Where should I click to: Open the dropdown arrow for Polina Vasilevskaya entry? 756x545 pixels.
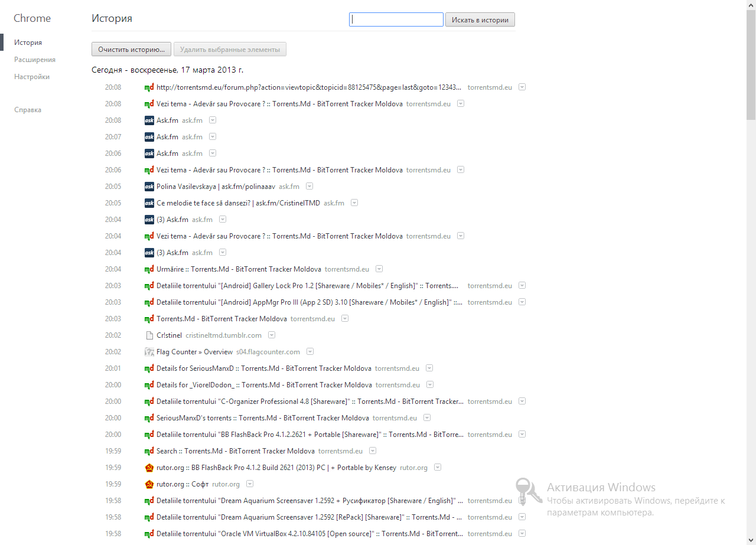pyautogui.click(x=309, y=186)
